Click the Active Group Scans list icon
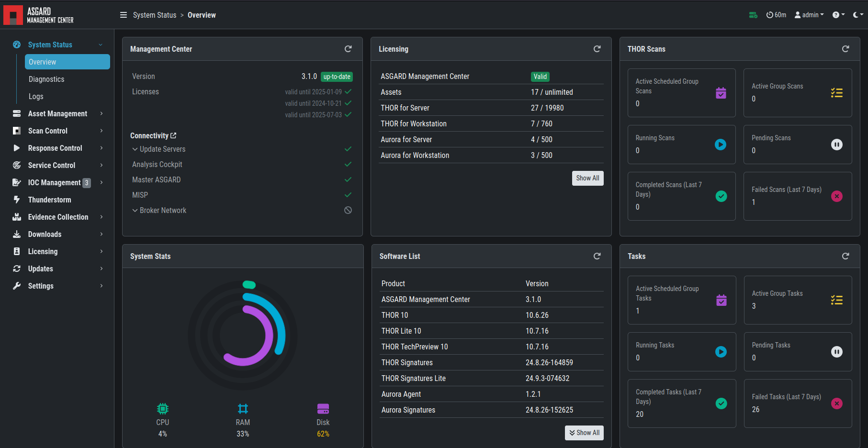 click(x=837, y=93)
